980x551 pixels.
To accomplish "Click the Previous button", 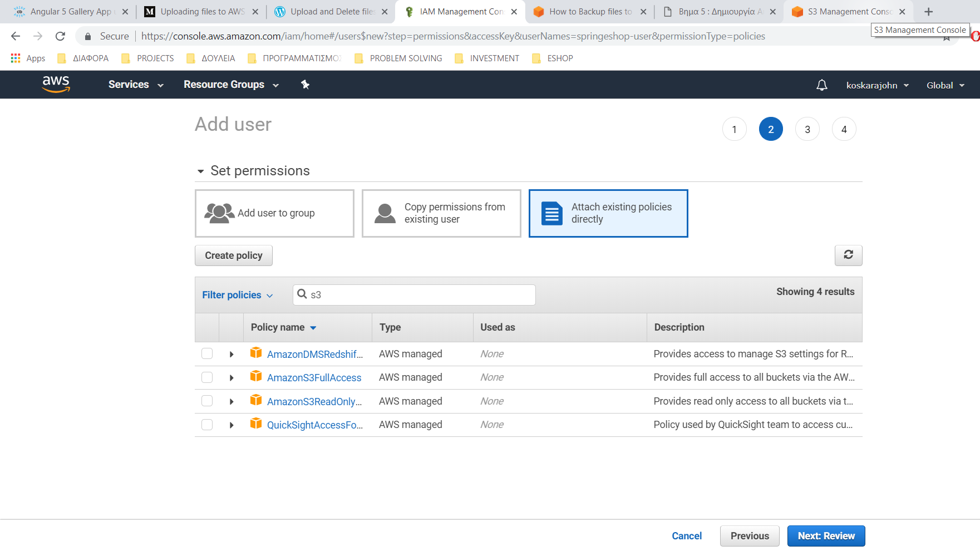I will click(x=750, y=536).
